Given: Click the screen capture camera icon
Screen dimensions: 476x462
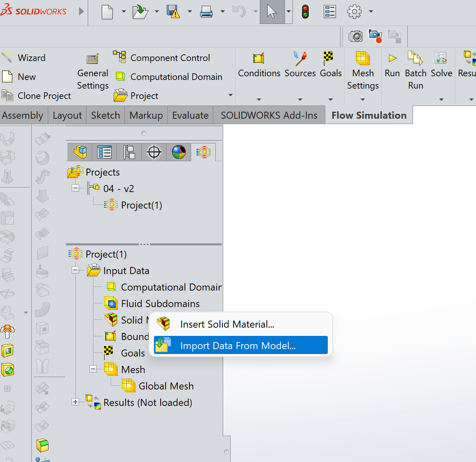Looking at the screenshot, I should pyautogui.click(x=355, y=36).
